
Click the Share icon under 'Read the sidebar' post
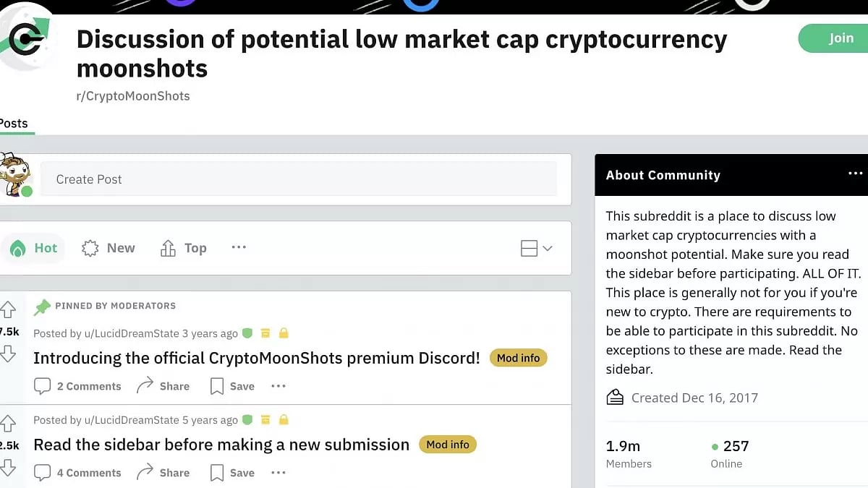pos(143,472)
